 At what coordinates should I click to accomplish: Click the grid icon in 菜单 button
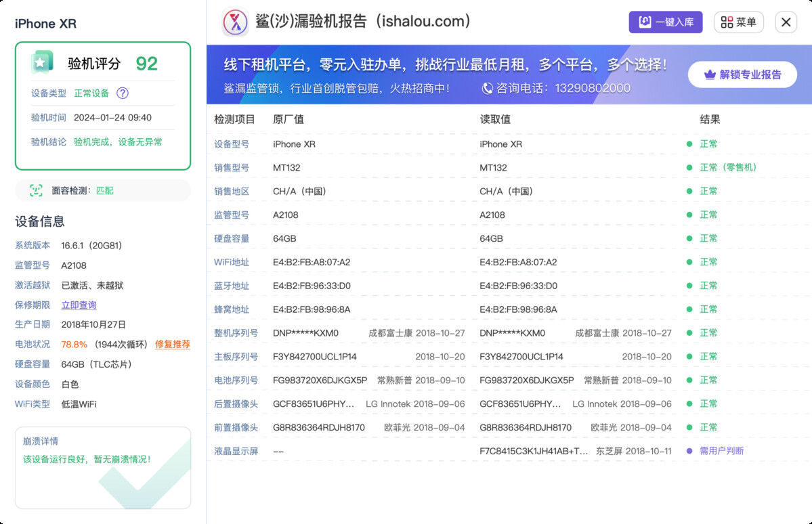[x=727, y=22]
